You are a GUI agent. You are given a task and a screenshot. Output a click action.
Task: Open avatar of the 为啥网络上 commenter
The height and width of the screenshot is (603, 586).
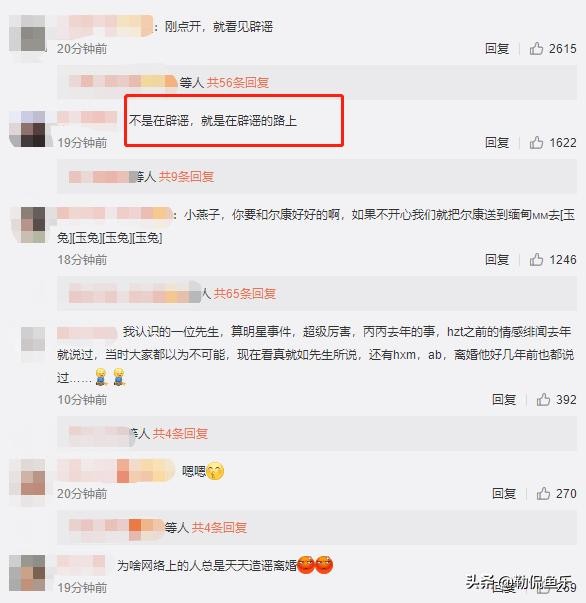27,573
